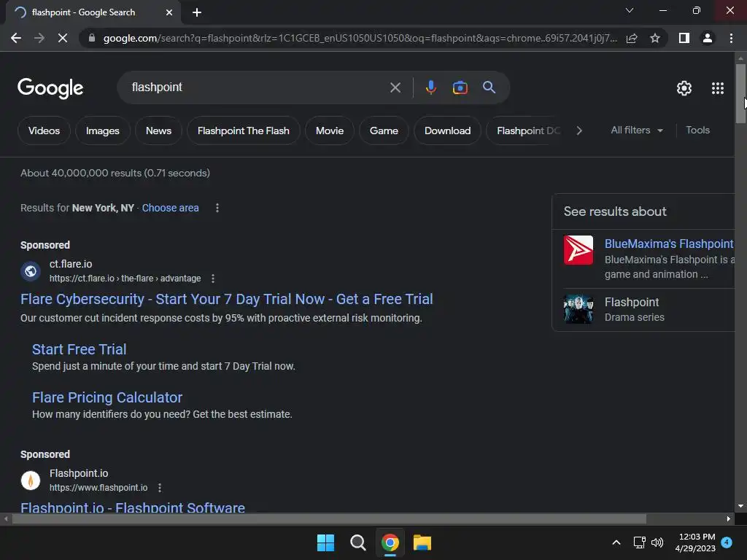The height and width of the screenshot is (560, 747).
Task: Open Windows taskbar search
Action: [x=357, y=542]
